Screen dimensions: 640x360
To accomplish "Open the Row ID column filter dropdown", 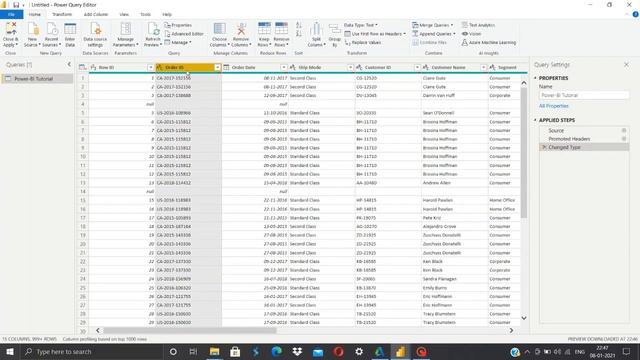I will [x=151, y=67].
